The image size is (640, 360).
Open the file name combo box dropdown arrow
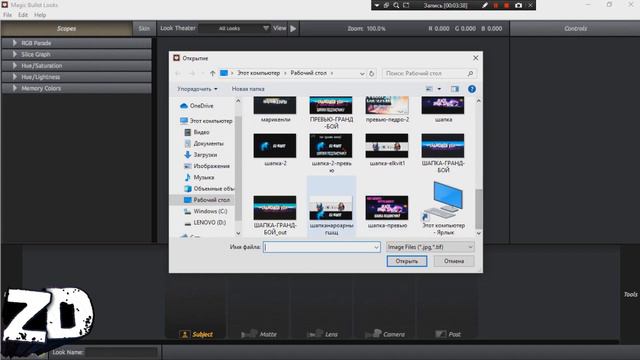tap(376, 247)
